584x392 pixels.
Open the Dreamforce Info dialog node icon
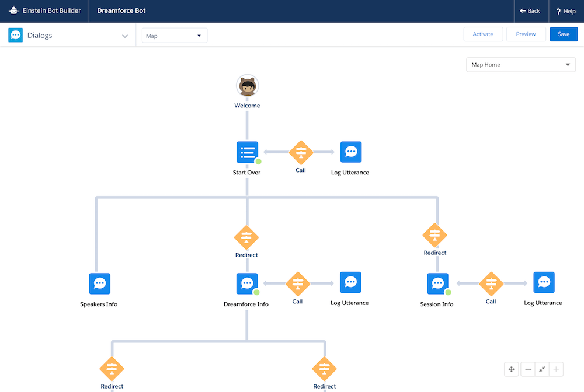247,283
